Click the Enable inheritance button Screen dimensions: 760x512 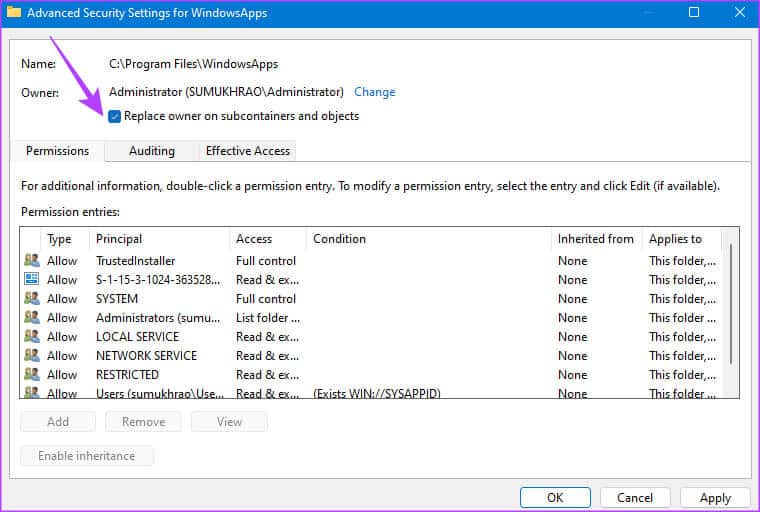click(87, 456)
